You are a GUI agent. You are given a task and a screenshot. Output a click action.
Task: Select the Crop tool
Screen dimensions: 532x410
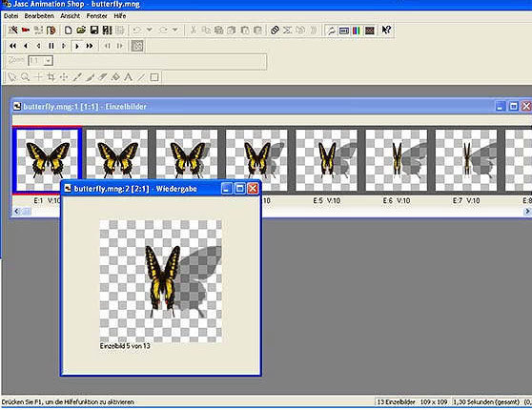click(x=51, y=77)
